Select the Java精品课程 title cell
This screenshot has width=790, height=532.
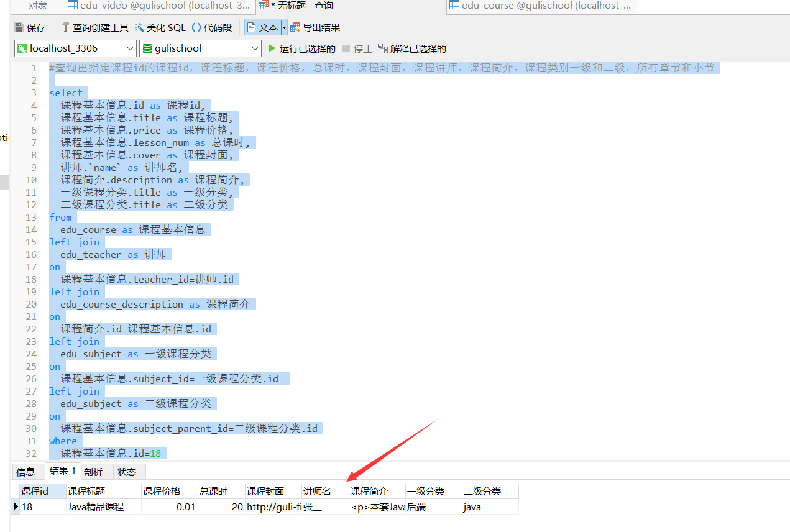coord(104,507)
